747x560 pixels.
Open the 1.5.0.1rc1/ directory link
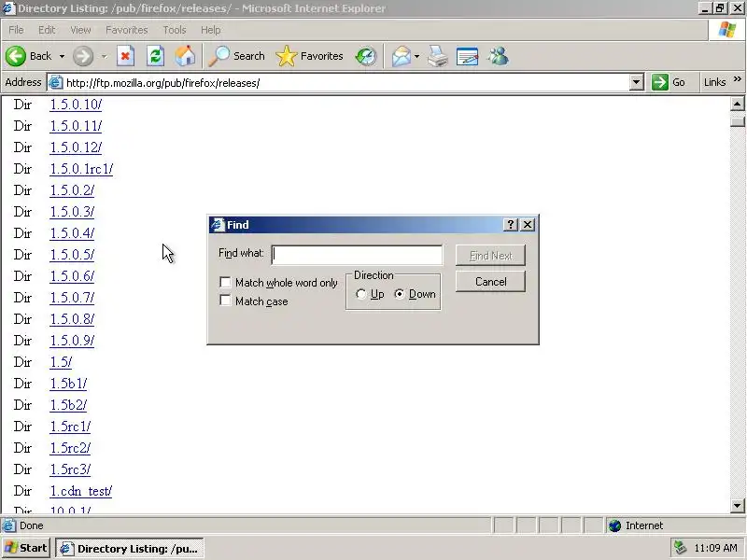[x=81, y=169]
